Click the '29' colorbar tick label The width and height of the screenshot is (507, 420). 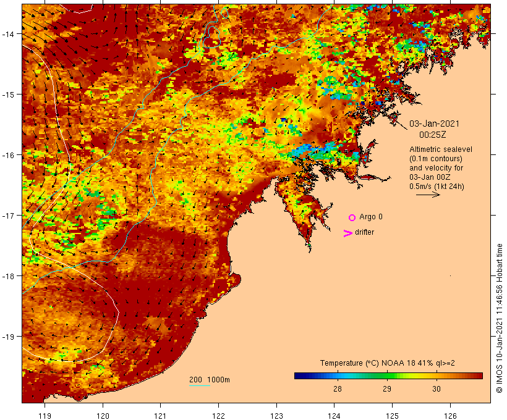point(387,388)
